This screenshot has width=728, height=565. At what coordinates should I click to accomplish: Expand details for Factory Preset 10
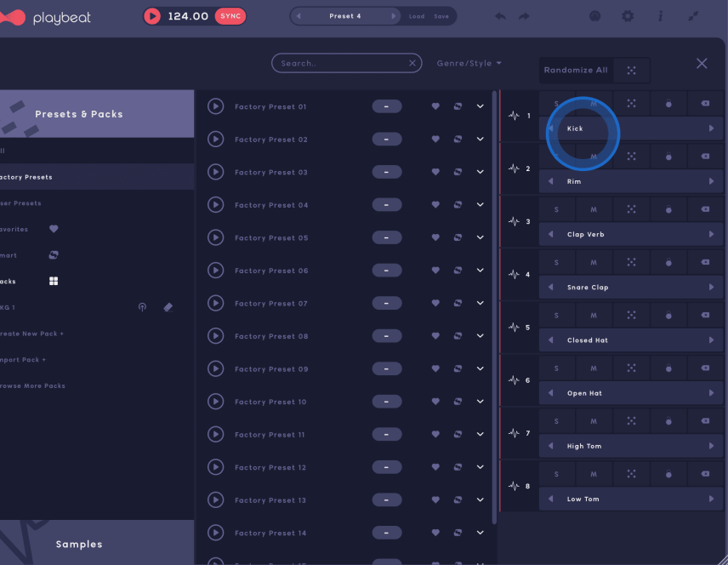480,401
